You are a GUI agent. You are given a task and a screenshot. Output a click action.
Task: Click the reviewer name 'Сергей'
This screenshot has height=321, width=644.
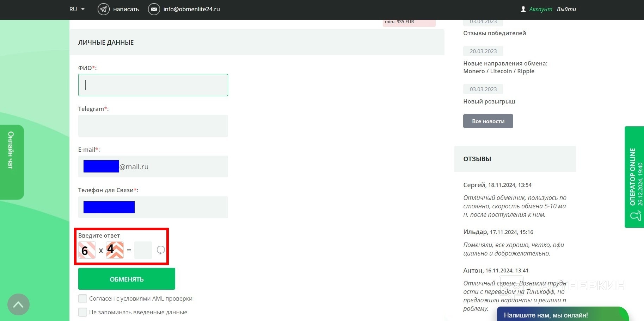click(475, 185)
